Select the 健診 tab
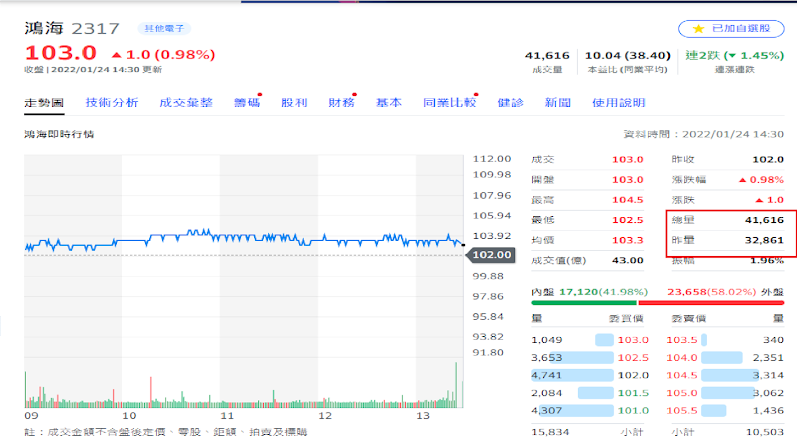The width and height of the screenshot is (797, 448). pos(510,103)
